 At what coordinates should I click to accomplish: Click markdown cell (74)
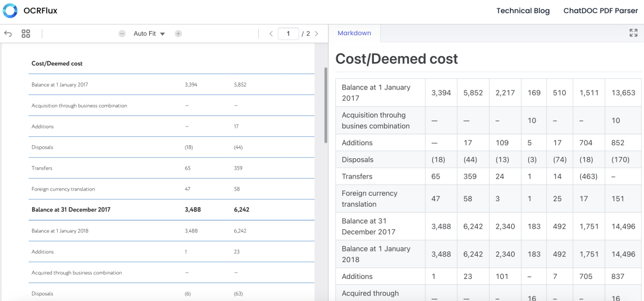coord(560,159)
